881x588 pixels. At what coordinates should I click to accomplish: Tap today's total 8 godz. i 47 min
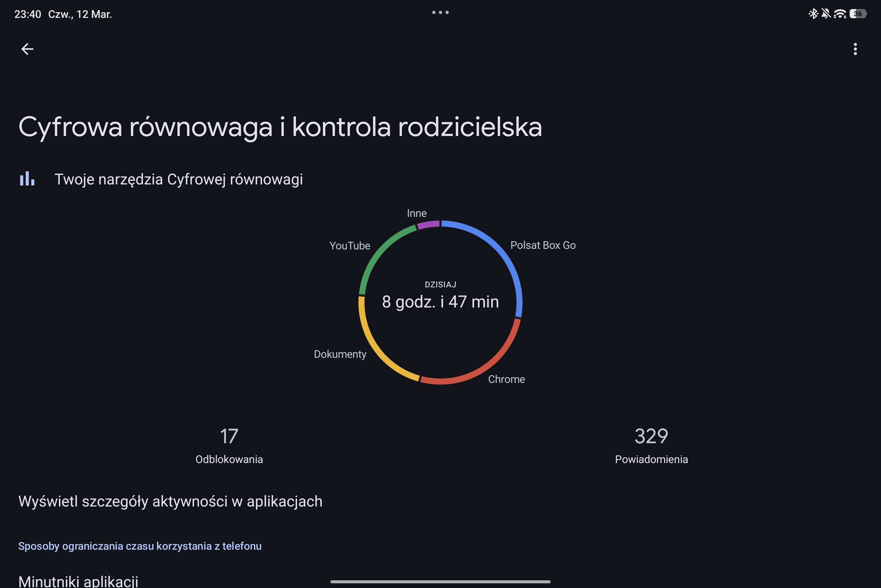coord(440,301)
